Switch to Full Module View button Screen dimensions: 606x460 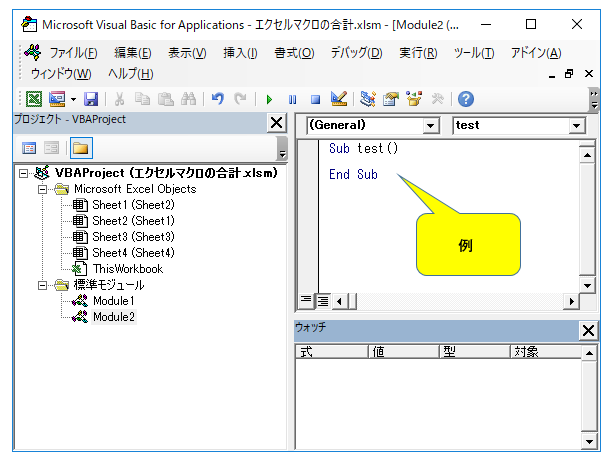pos(322,301)
